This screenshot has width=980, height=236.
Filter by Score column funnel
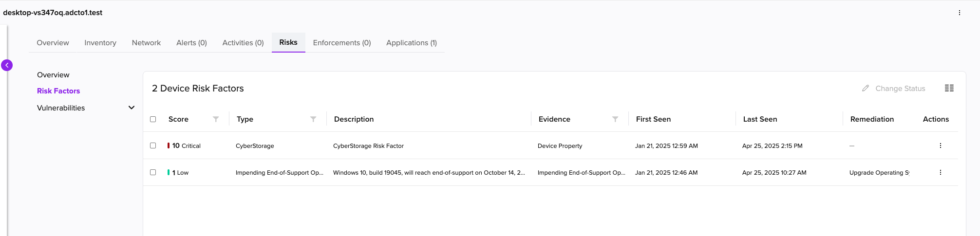(216, 119)
